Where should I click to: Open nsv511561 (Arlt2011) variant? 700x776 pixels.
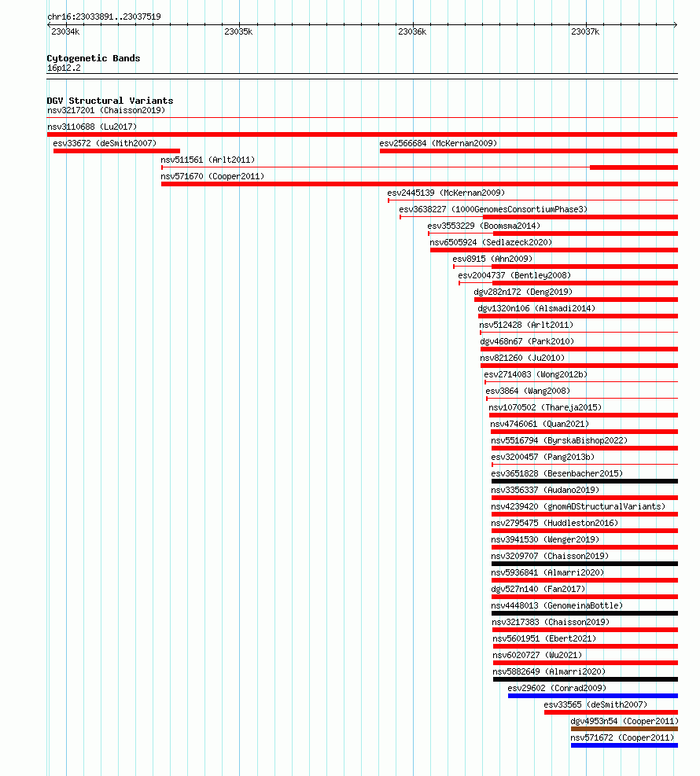click(208, 160)
